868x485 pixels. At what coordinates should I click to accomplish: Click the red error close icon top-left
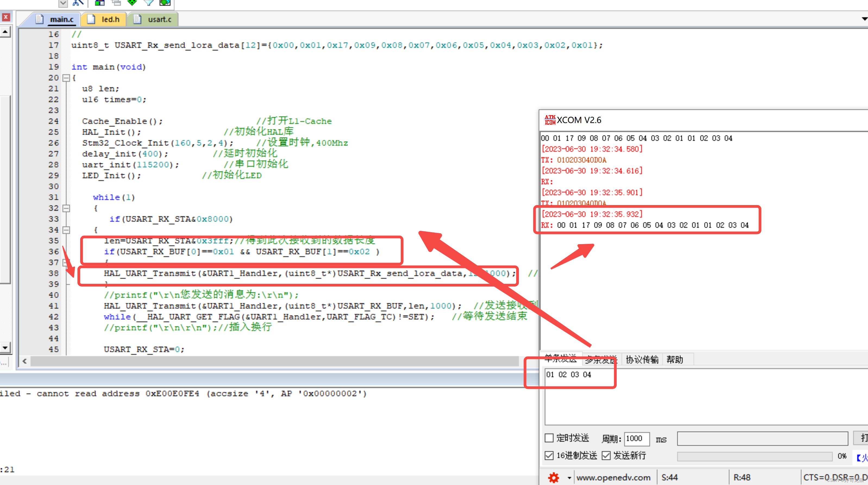pyautogui.click(x=6, y=17)
